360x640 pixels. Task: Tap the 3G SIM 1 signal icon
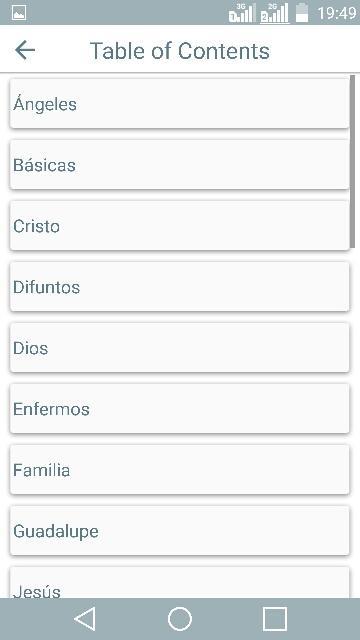point(242,13)
